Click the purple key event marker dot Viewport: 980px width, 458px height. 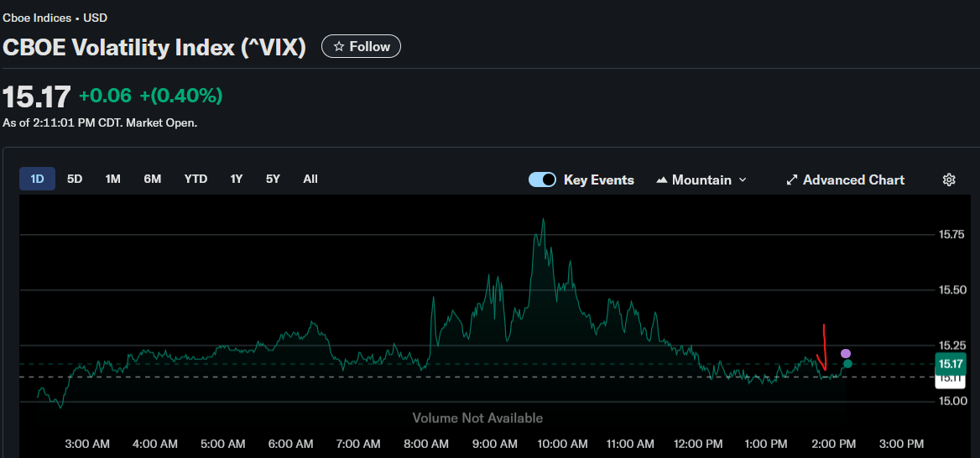(x=846, y=354)
